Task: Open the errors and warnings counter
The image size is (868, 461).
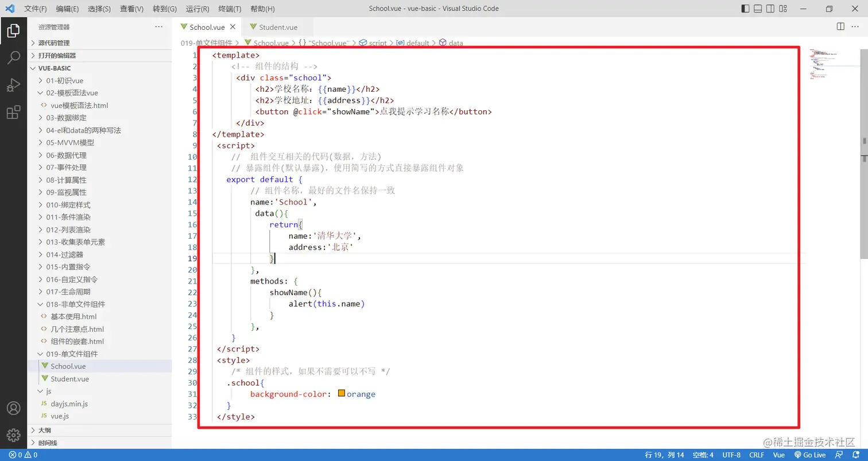Action: tap(23, 455)
